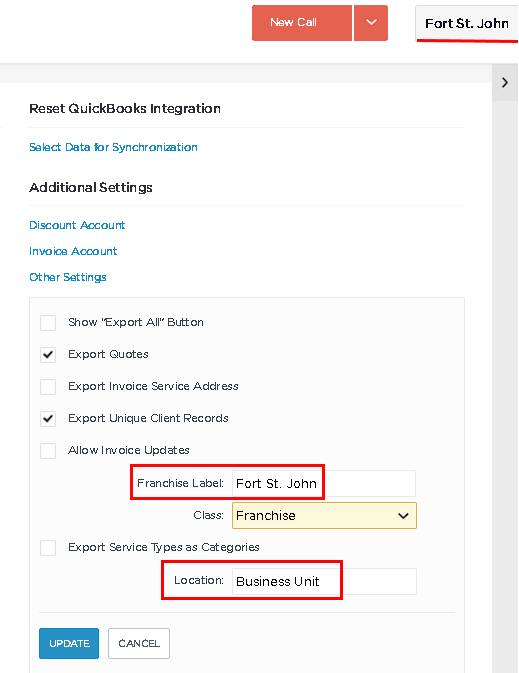Open the Other Settings link
Screen dimensions: 519x673
[68, 277]
